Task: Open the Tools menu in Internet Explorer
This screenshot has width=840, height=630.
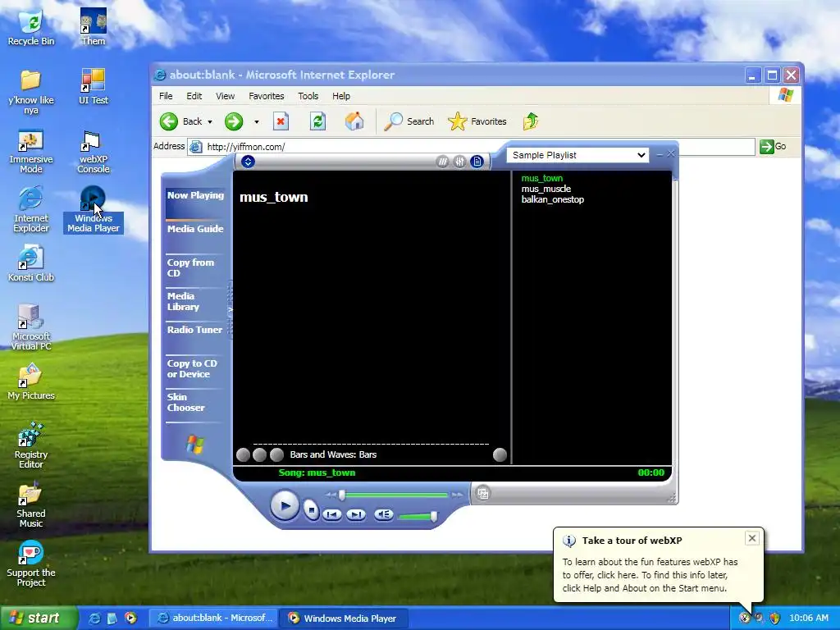Action: coord(308,96)
